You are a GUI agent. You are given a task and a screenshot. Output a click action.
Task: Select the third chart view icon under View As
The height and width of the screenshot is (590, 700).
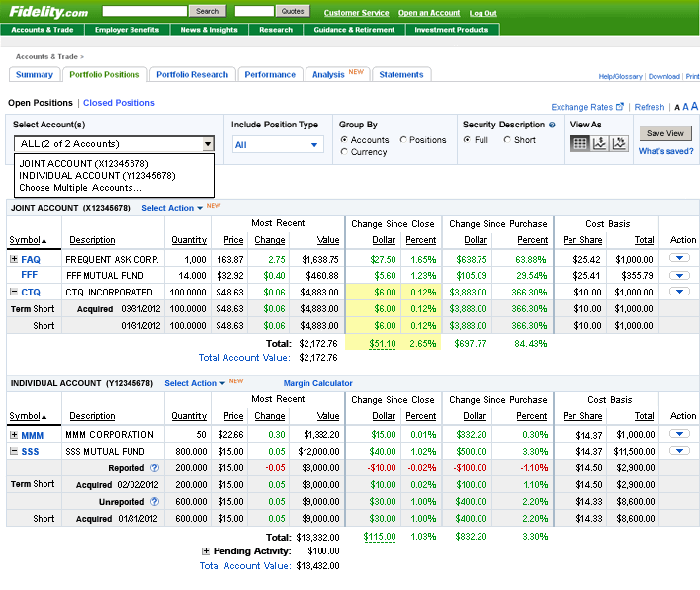point(620,144)
